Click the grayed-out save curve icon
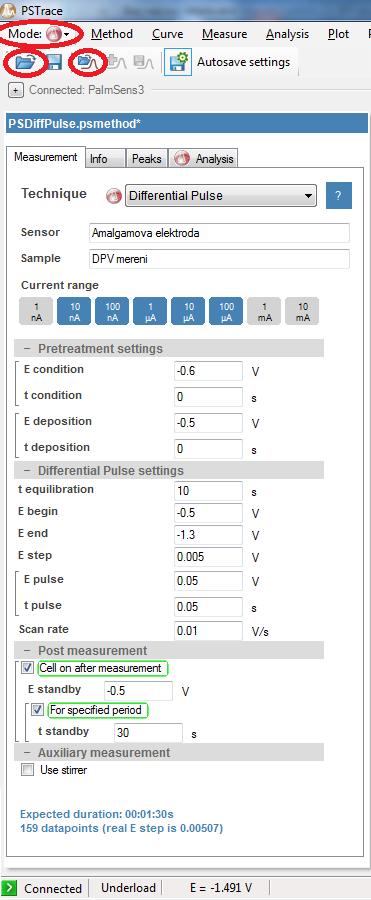Viewport: 371px width, 900px height. tap(143, 62)
